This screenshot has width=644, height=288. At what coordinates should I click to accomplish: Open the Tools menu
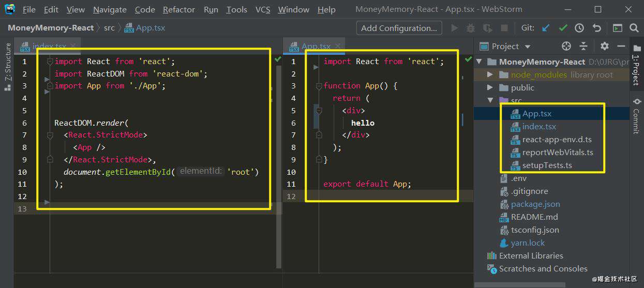[x=237, y=9]
